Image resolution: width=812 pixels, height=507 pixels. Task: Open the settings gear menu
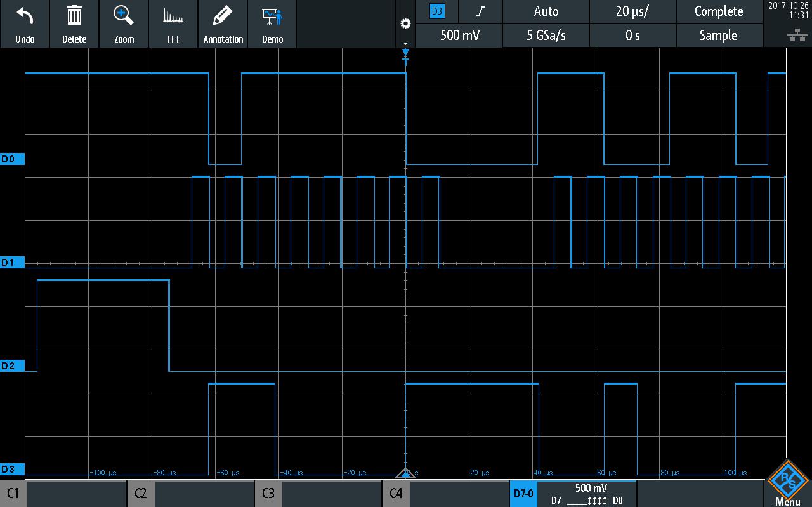pos(405,23)
